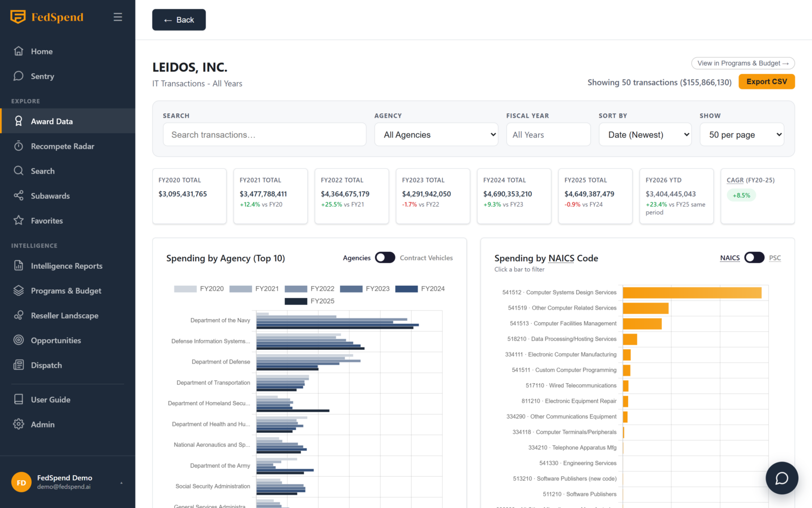The image size is (812, 508).
Task: Toggle Agencies / Contract Vehicles switch
Action: (x=385, y=258)
